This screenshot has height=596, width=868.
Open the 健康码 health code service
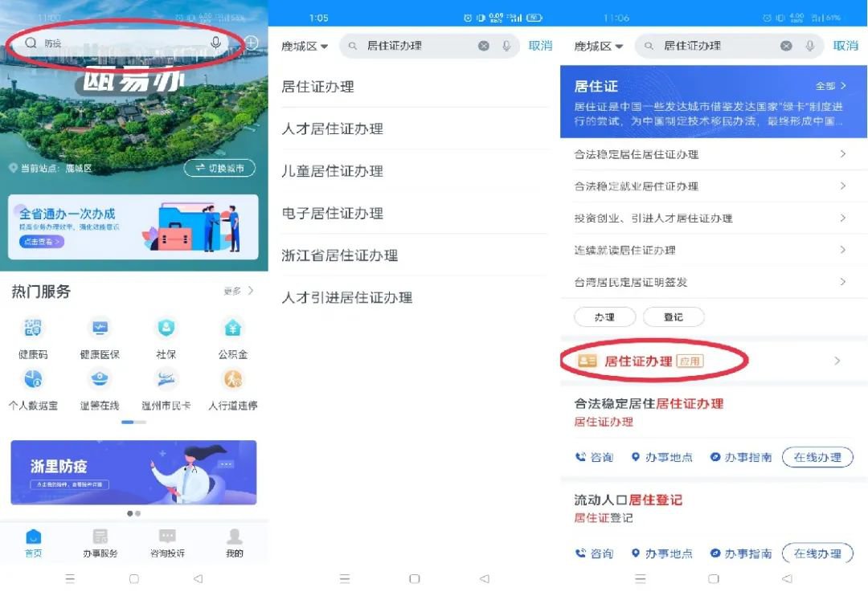(x=33, y=330)
